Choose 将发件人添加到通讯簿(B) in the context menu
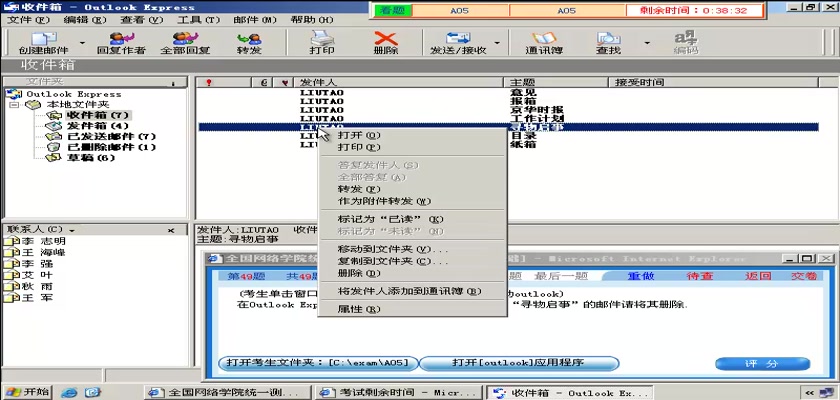840x400 pixels. tap(412, 291)
